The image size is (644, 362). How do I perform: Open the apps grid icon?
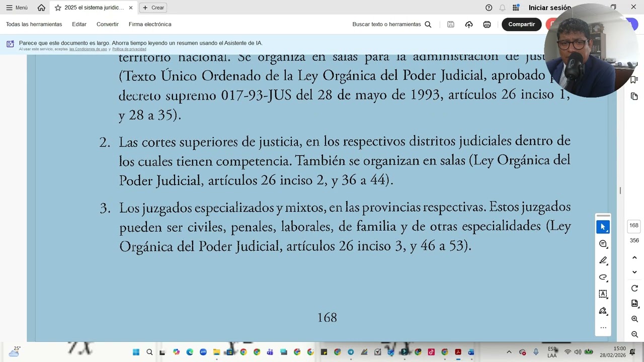[516, 8]
